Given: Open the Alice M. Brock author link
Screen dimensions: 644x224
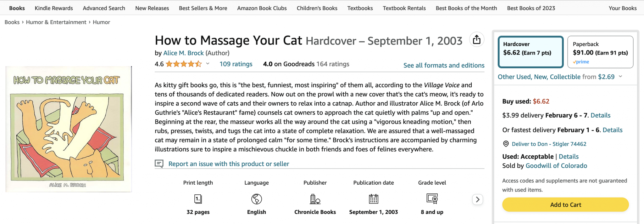Looking at the screenshot, I should click(x=184, y=53).
